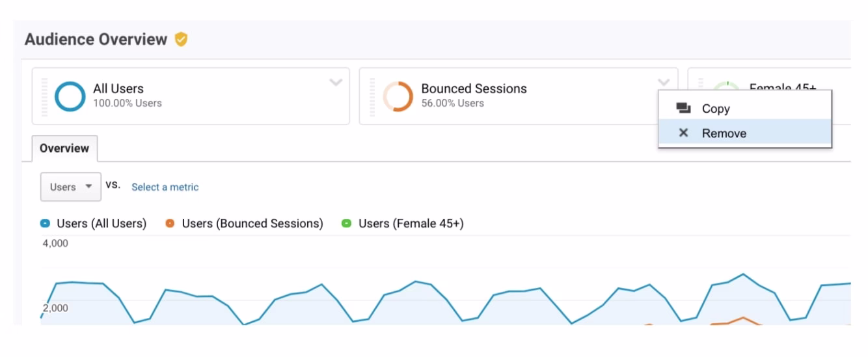Screen dimensions: 868x357
Task: Switch to the Overview tab
Action: (x=64, y=149)
